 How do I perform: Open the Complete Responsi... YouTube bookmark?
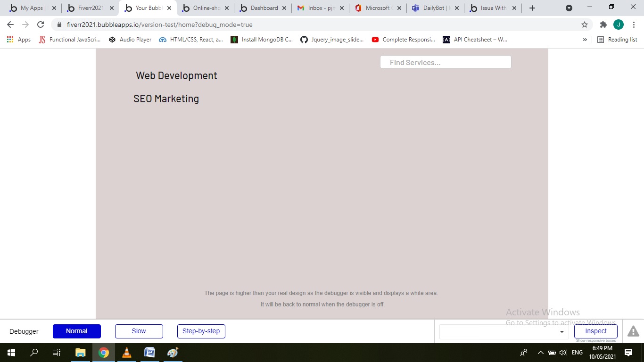404,40
